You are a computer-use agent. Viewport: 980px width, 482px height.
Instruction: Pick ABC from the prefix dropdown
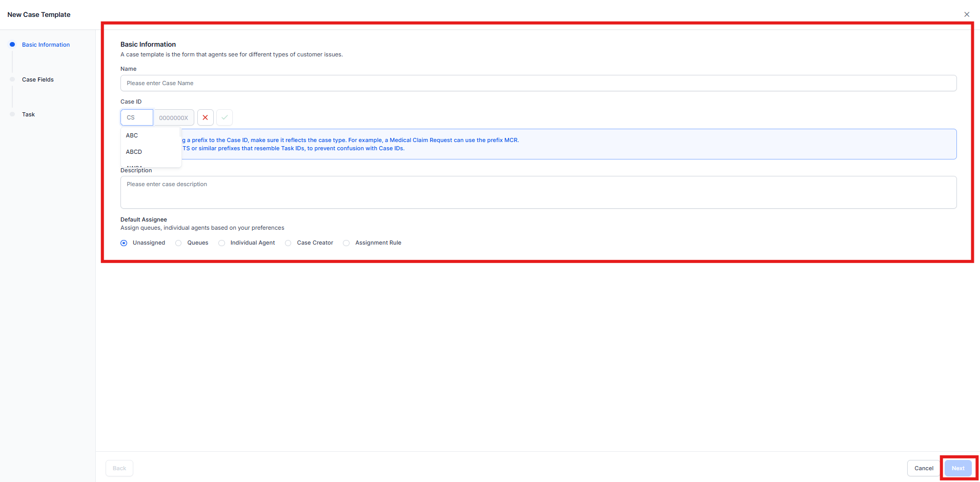(132, 135)
